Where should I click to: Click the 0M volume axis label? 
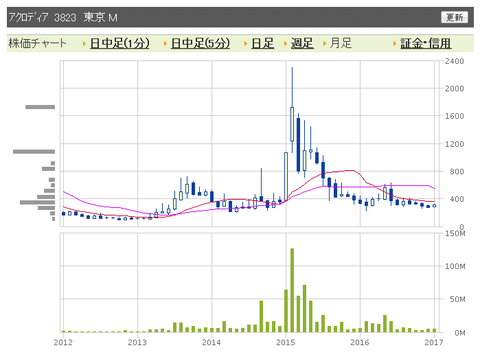point(460,333)
